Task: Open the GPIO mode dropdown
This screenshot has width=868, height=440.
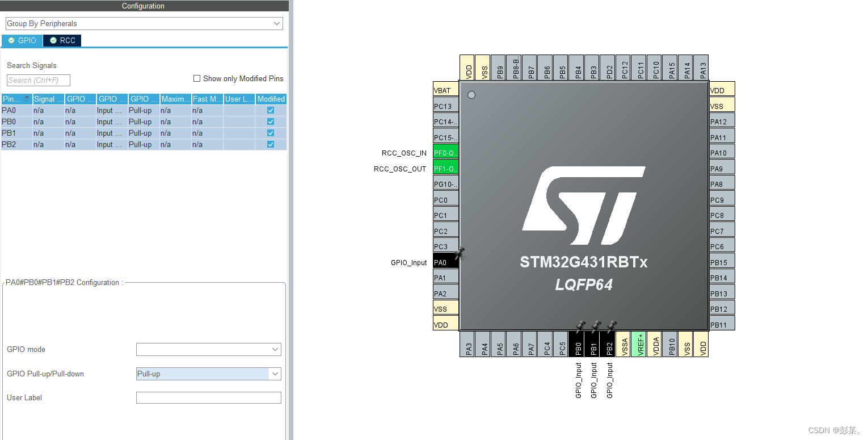Action: [275, 349]
